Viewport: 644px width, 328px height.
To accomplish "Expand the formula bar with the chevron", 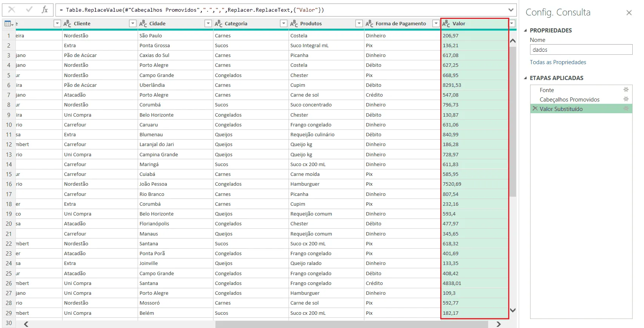I will coord(511,10).
